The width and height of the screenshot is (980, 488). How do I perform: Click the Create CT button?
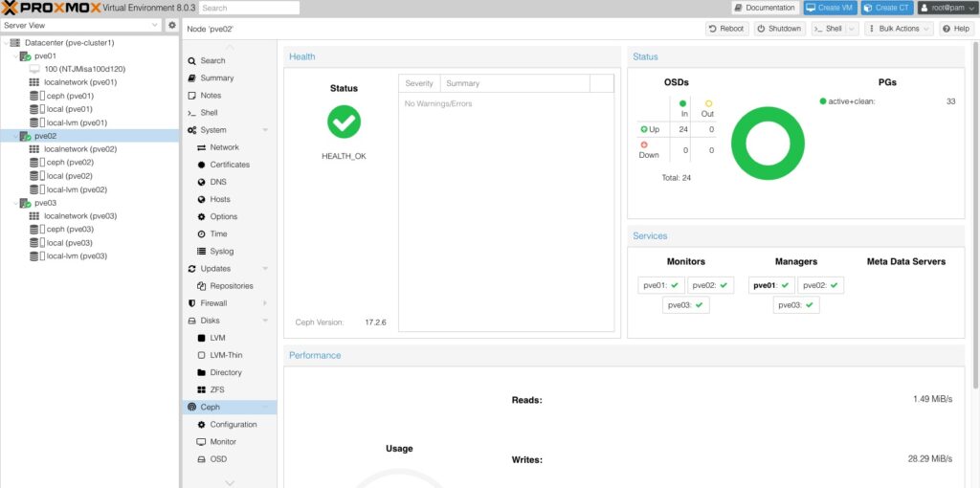887,8
